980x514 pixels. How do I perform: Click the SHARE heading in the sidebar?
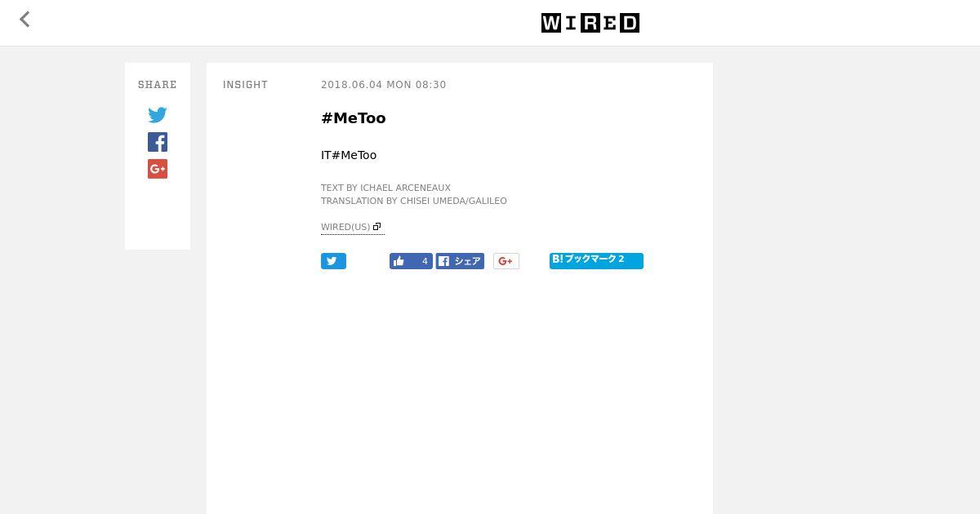tap(158, 85)
